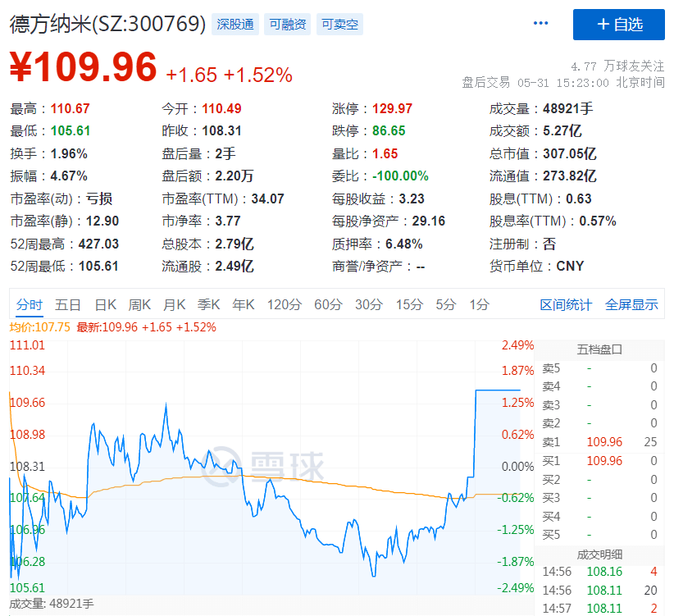Image resolution: width=674 pixels, height=616 pixels.
Task: Select the 日K chart tab
Action: (x=105, y=305)
